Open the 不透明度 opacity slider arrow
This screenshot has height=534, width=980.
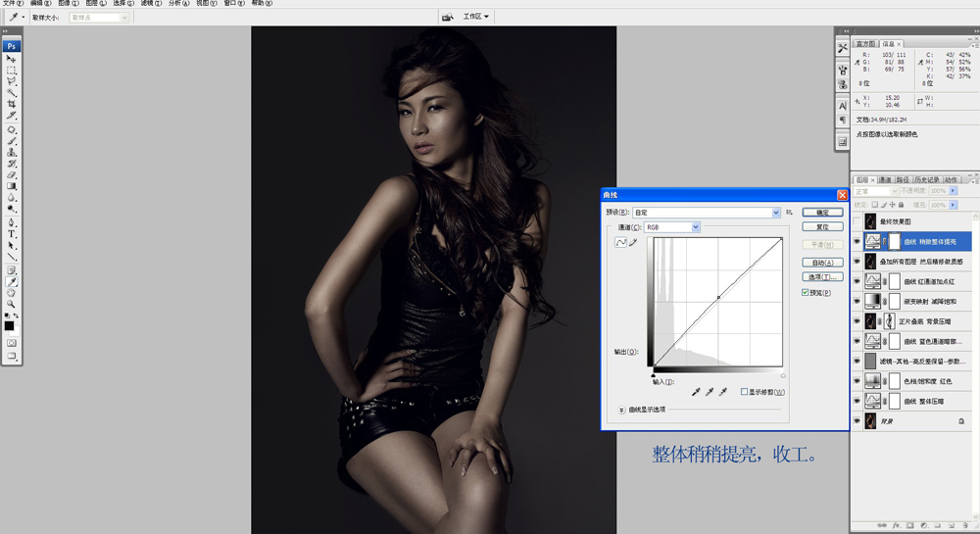coord(954,191)
